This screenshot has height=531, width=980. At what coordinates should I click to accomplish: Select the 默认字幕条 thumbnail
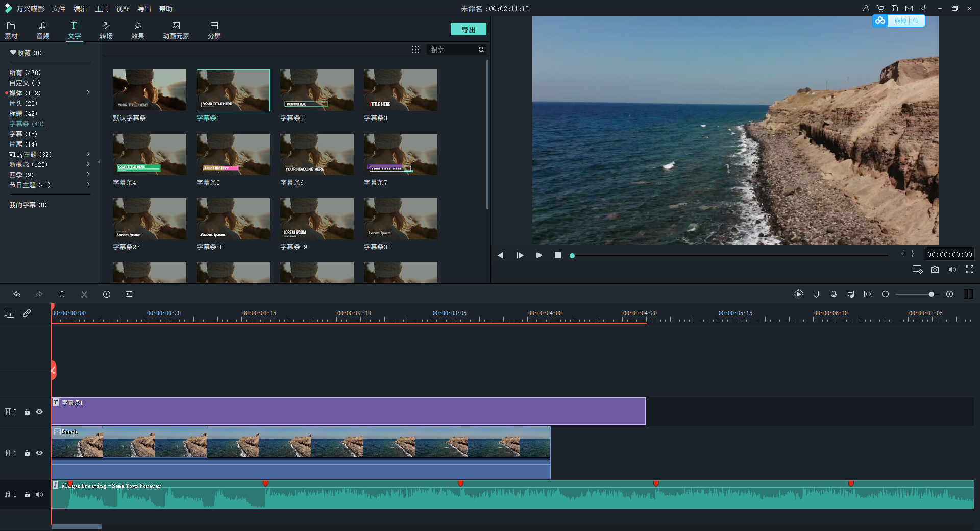point(150,90)
